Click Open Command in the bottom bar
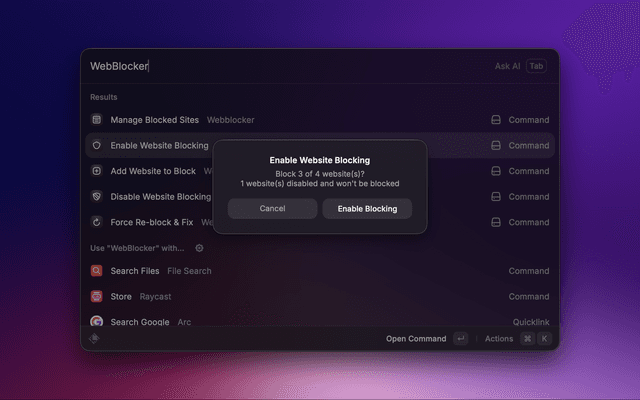 (416, 339)
